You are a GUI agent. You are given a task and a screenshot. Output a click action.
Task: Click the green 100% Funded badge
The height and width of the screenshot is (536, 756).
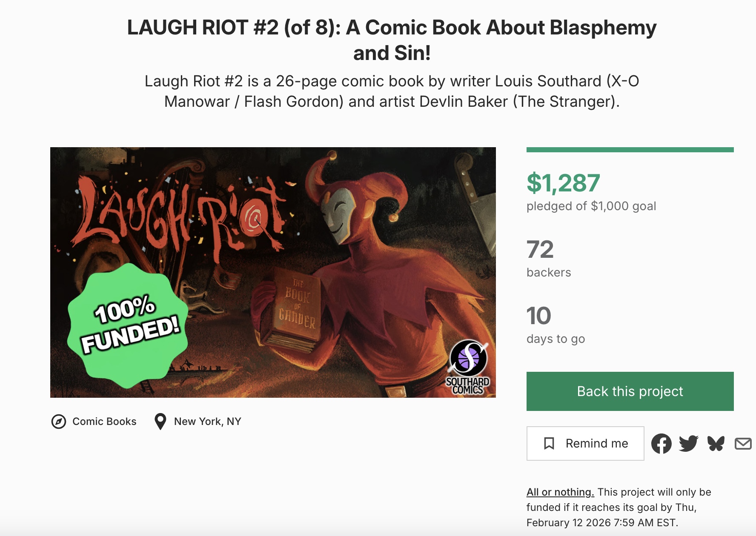click(x=128, y=325)
